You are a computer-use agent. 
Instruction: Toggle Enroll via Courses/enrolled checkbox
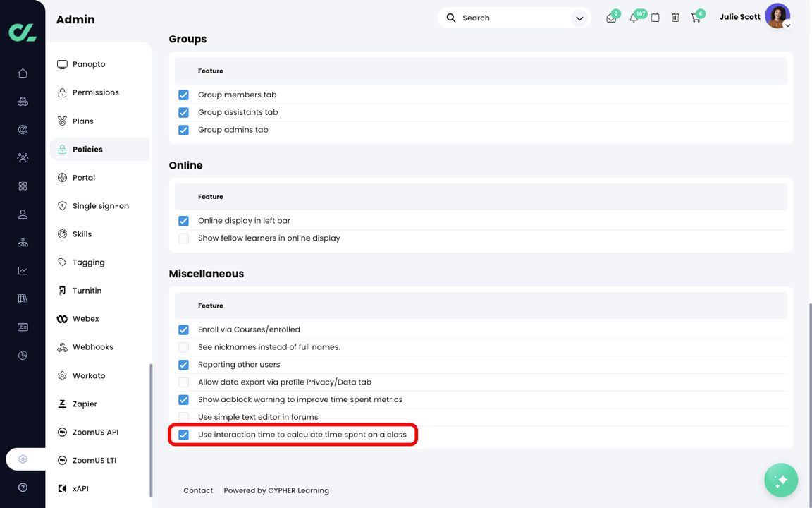click(x=183, y=329)
